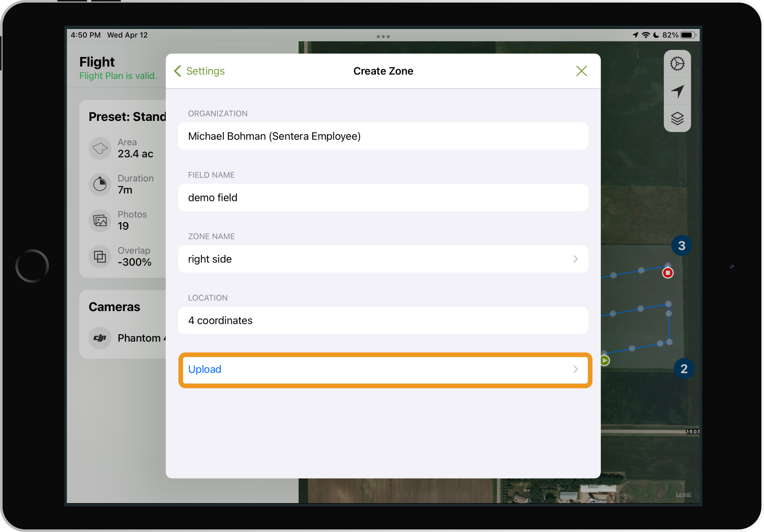The width and height of the screenshot is (764, 532).
Task: Tap the Photos count '19'
Action: 123,226
